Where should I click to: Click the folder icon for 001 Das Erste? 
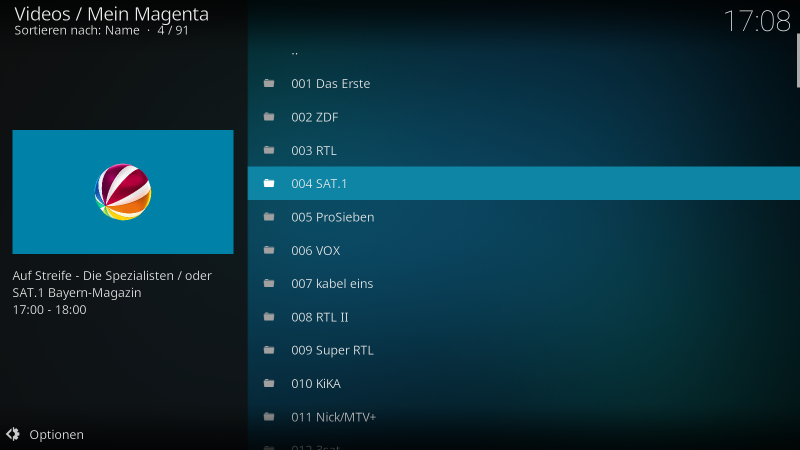point(269,83)
